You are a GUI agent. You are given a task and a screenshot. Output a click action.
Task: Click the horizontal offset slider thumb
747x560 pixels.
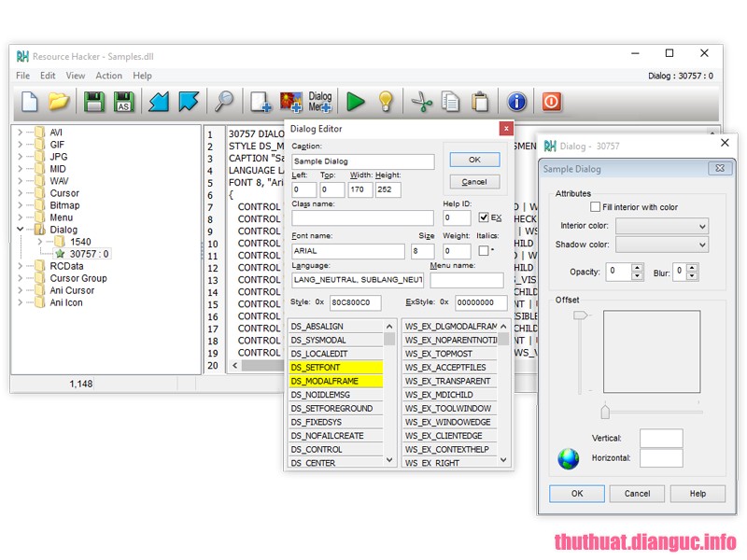605,412
